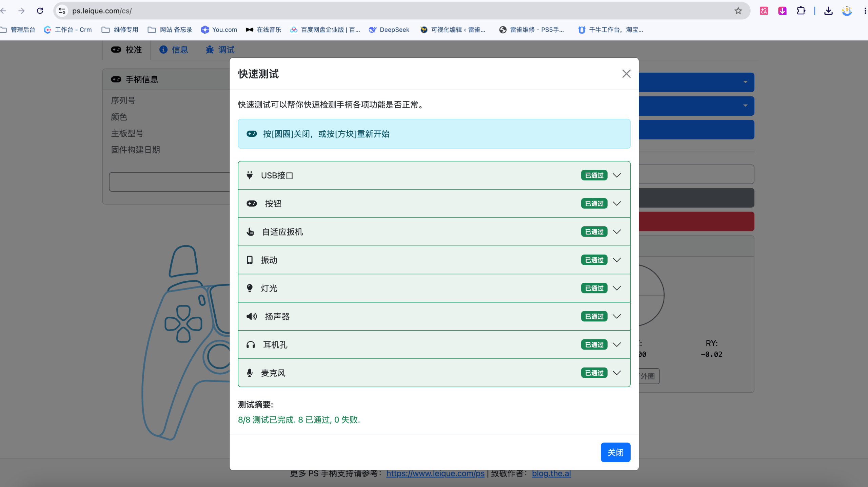Click the controller illustration thumbnail

coord(186,342)
